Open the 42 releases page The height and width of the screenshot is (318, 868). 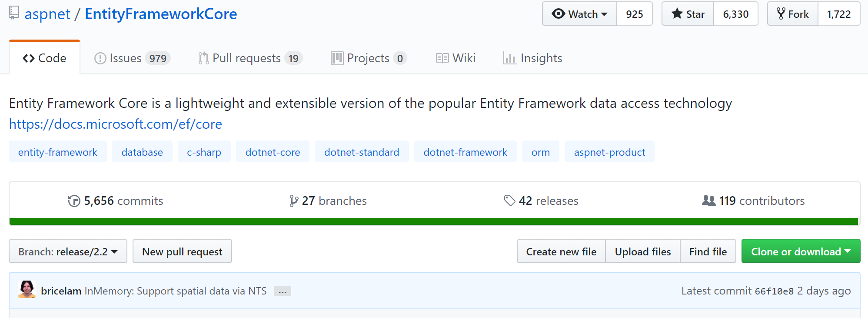(x=541, y=201)
